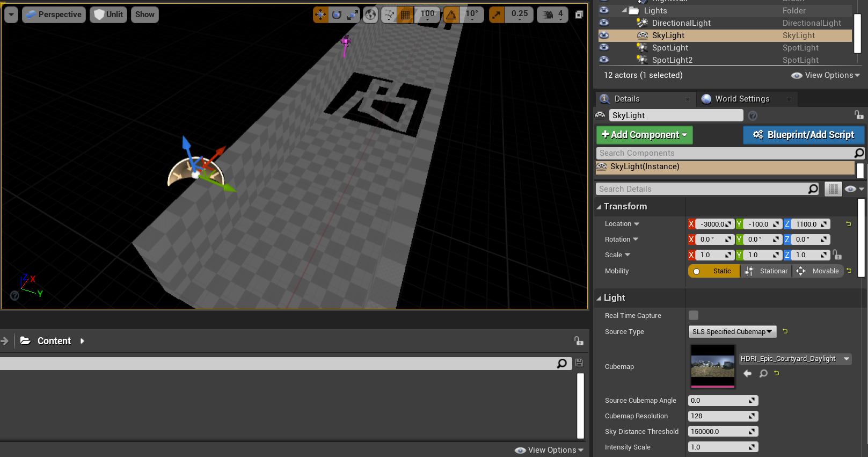Open grid snap size 100 dropdown

[x=427, y=14]
